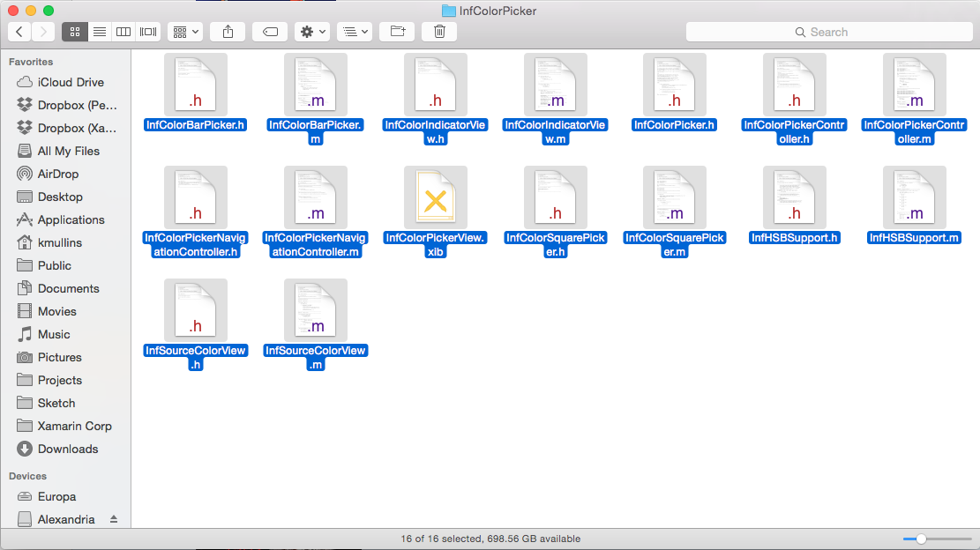This screenshot has width=980, height=550.
Task: Move selected files to Trash via toolbar icon
Action: 438,32
